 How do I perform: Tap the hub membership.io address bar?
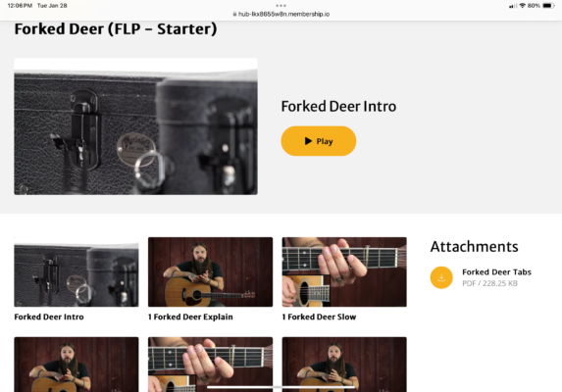point(281,14)
